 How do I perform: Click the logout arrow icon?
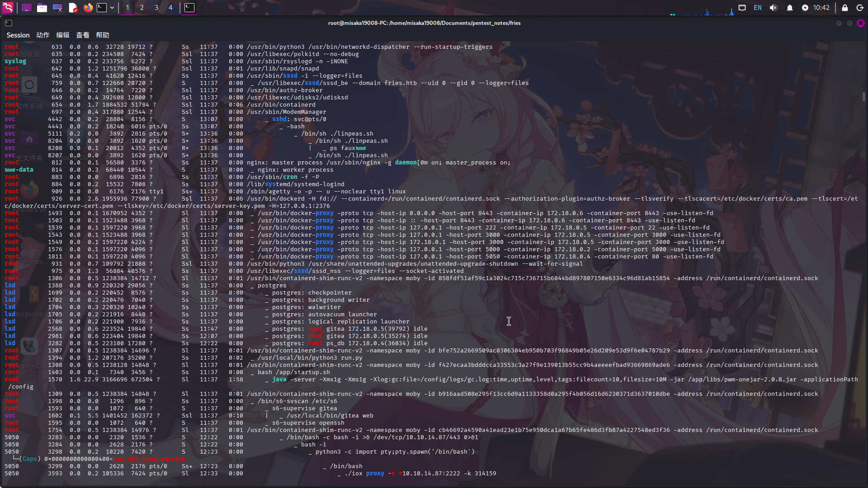(x=859, y=7)
